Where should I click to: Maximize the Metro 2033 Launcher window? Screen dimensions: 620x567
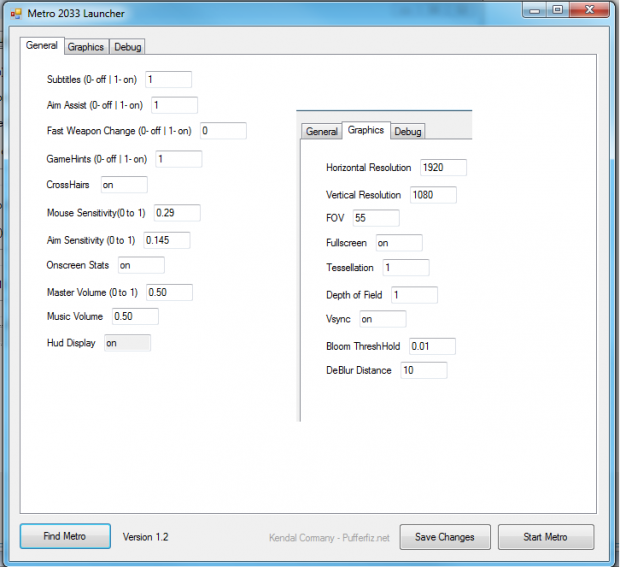point(558,10)
